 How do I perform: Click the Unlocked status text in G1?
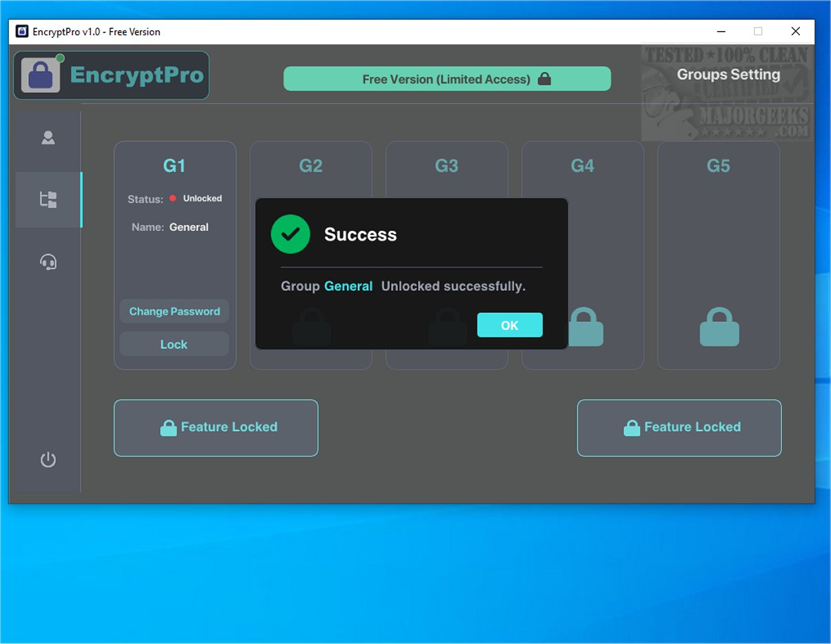point(202,198)
